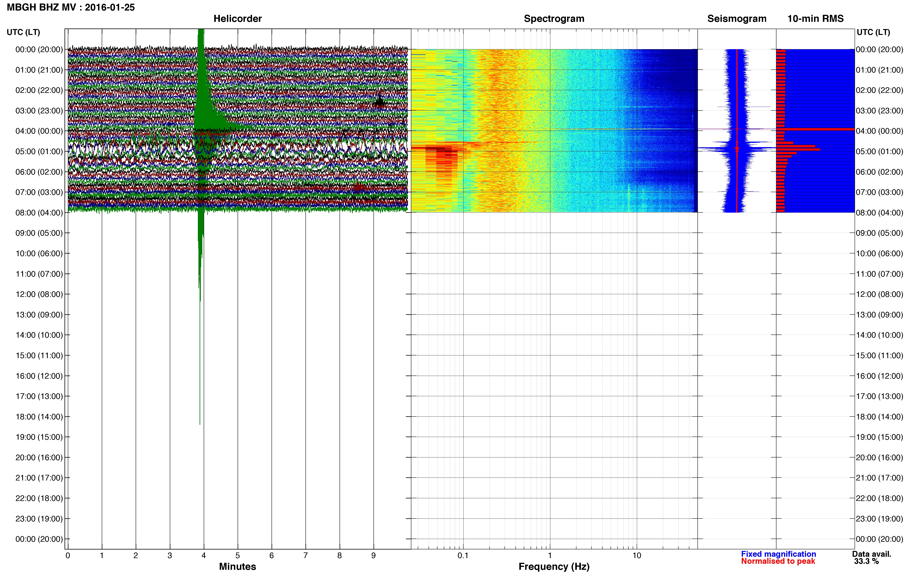Click left time label '20:00 (16:00)'
Viewport: 924px width, 578px height.
tap(39, 458)
